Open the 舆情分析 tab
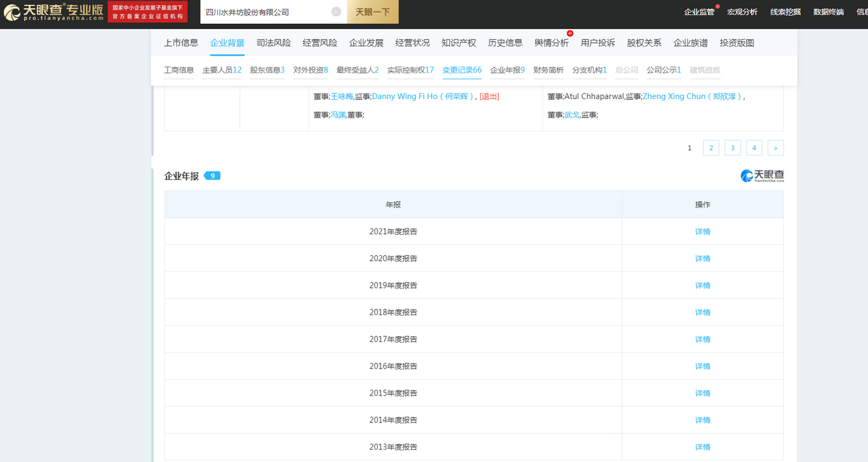 (x=551, y=43)
